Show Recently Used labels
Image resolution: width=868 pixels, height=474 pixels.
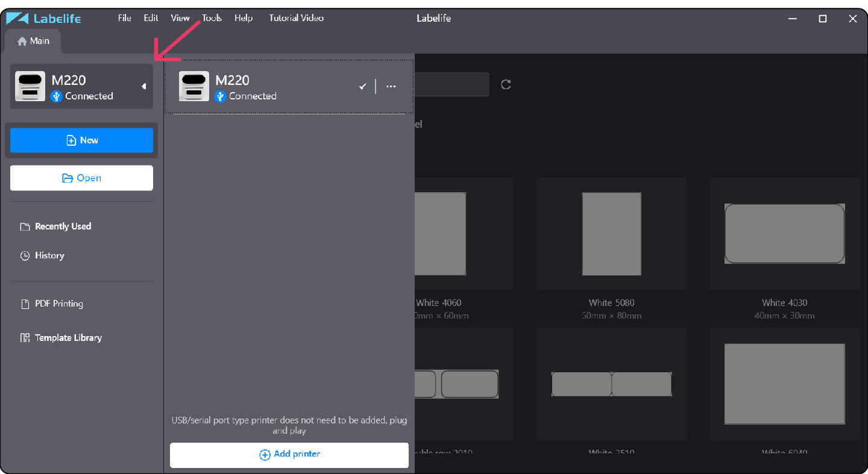56,226
